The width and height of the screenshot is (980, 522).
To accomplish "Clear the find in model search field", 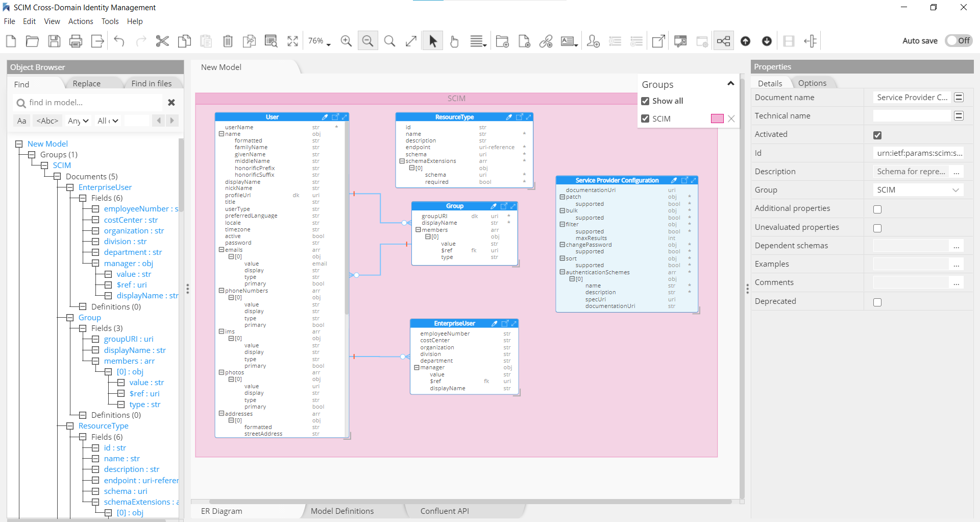I will click(x=171, y=103).
